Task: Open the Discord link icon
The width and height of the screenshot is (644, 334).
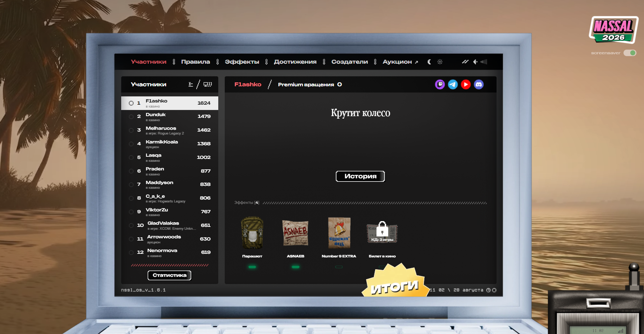Action: 479,84
